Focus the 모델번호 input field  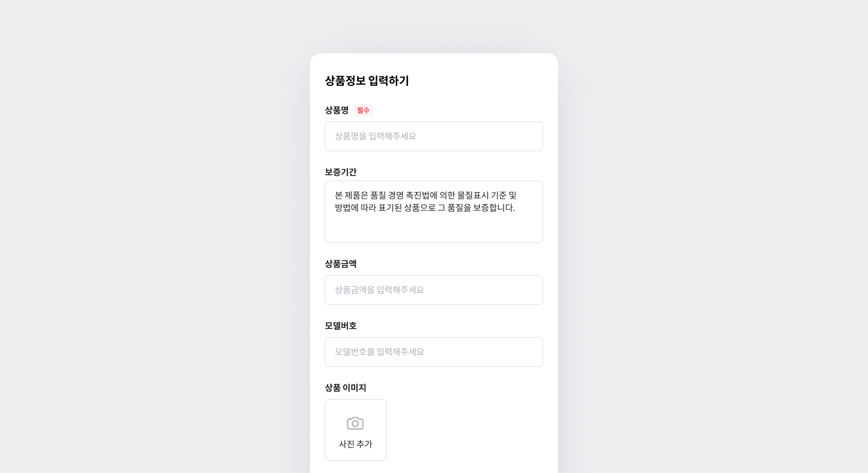[x=434, y=352]
